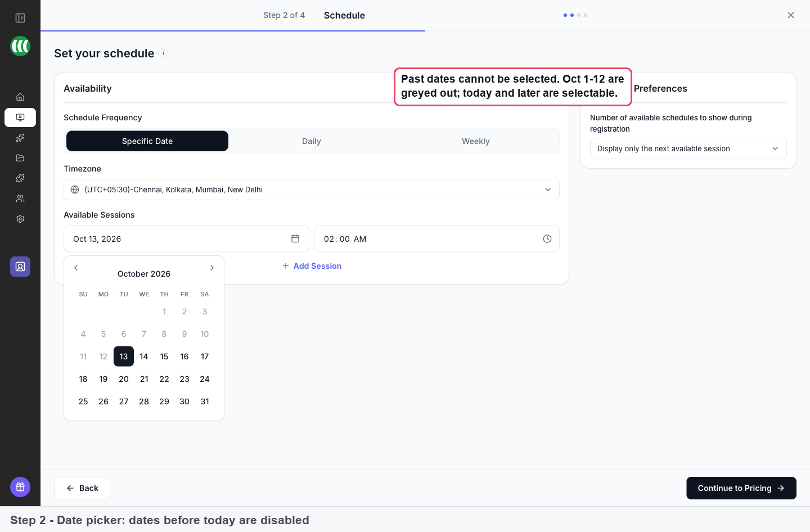Image resolution: width=810 pixels, height=532 pixels.
Task: Open the presentation screen sidebar icon
Action: pos(20,118)
